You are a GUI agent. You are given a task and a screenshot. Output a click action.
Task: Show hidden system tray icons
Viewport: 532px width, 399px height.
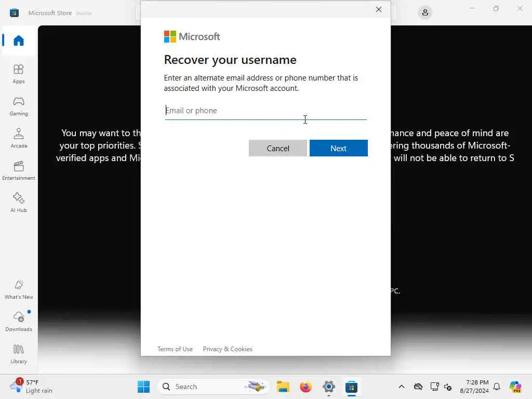click(402, 387)
